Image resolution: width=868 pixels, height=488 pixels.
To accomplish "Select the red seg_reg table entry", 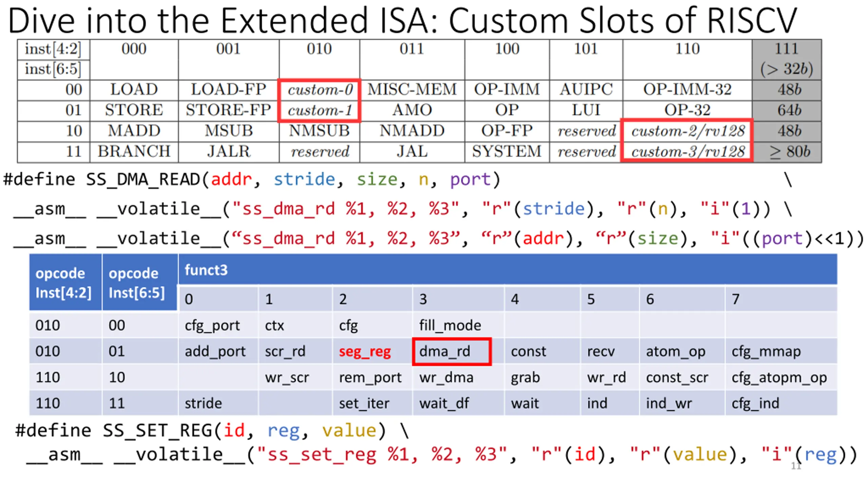I will pyautogui.click(x=365, y=352).
